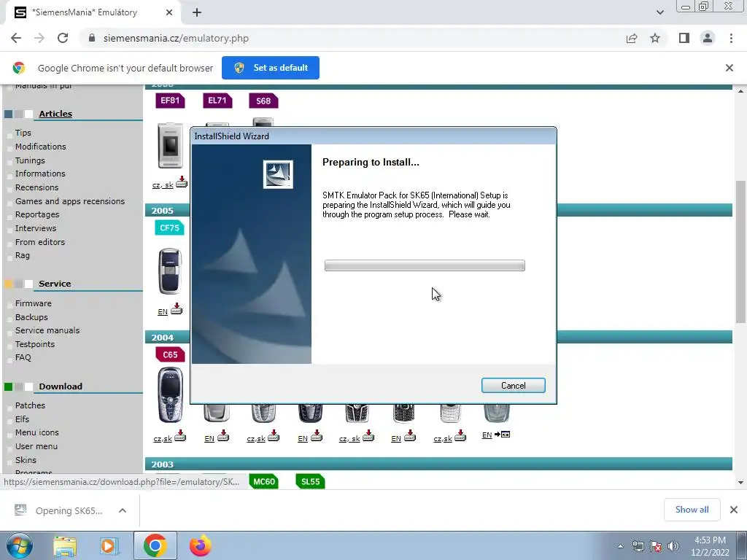Select the SiemensMania Emulátory tab
This screenshot has width=747, height=560.
tap(93, 12)
